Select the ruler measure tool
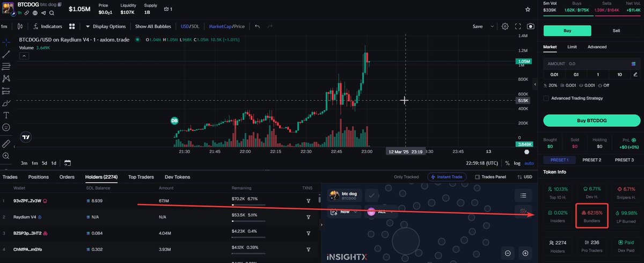This screenshot has width=644, height=263. 6,143
